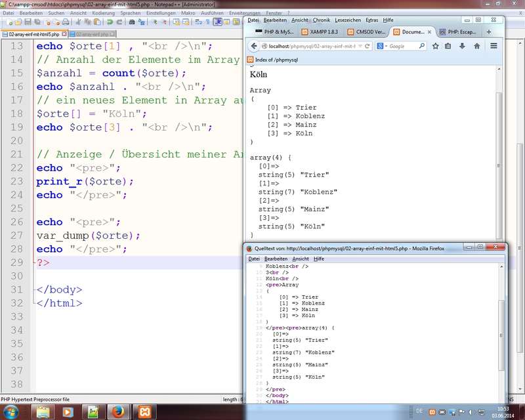Open the Firefox downloads arrow
525x420 pixels.
click(x=463, y=46)
